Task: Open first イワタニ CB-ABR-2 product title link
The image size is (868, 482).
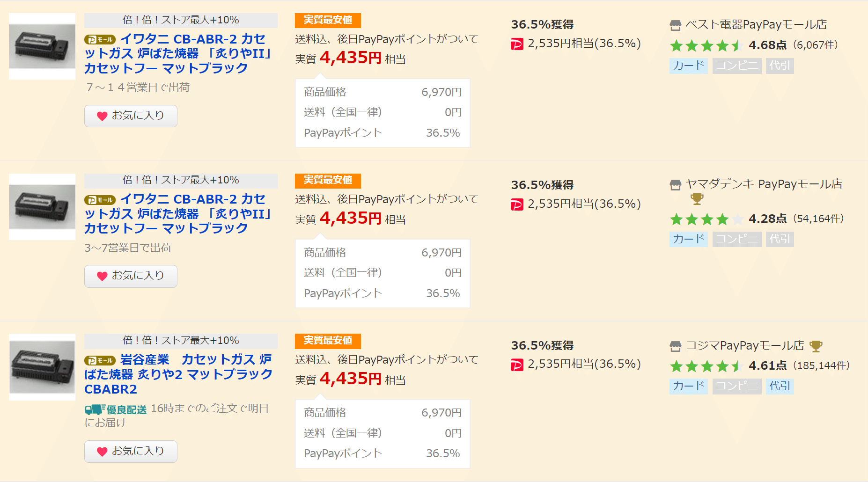Action: 178,53
